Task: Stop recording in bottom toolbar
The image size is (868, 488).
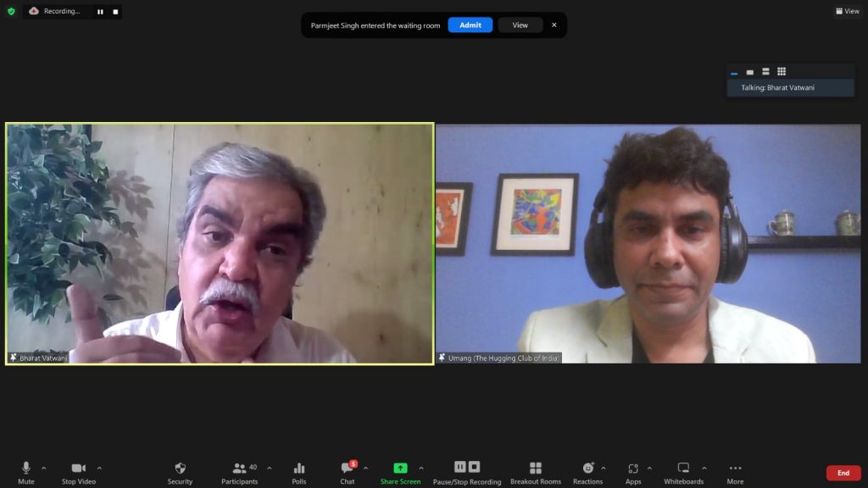Action: pos(474,467)
